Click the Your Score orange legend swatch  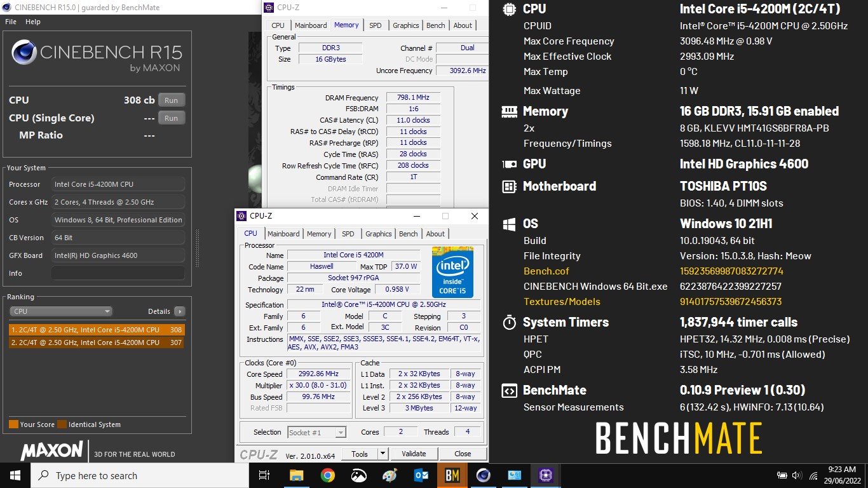[13, 424]
